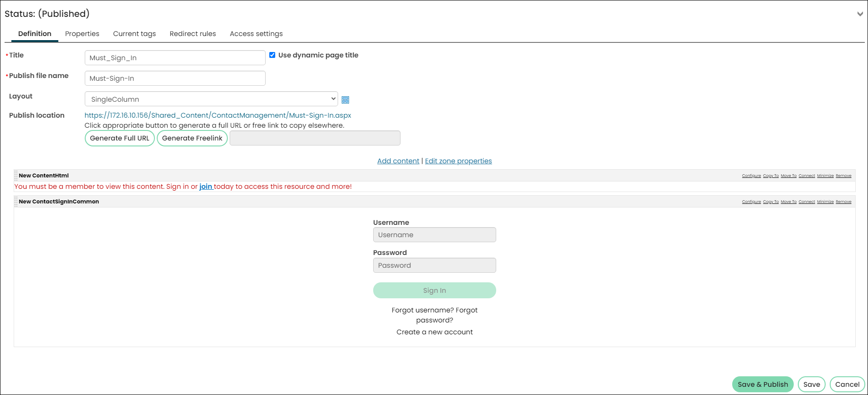
Task: Click the Add content link
Action: pos(398,161)
